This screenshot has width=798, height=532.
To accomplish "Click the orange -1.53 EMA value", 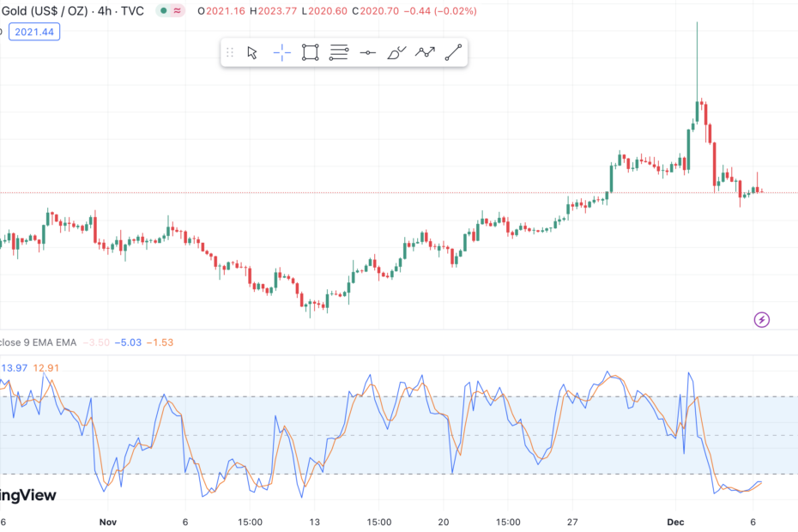I will tap(160, 341).
